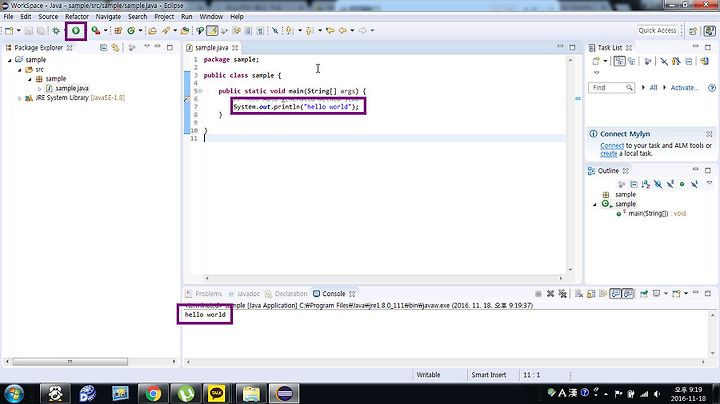
Task: Click the Task List help question mark icon
Action: 712,88
